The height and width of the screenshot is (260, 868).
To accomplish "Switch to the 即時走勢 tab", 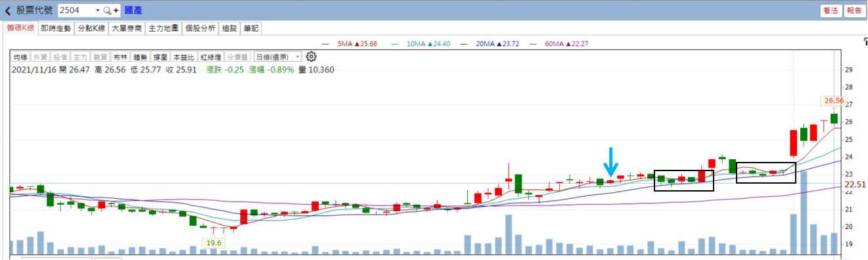I will (x=56, y=28).
